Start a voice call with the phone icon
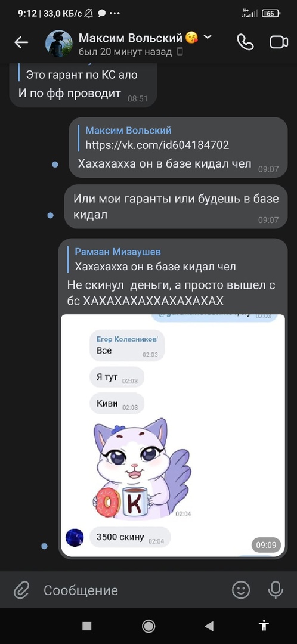 pos(245,42)
